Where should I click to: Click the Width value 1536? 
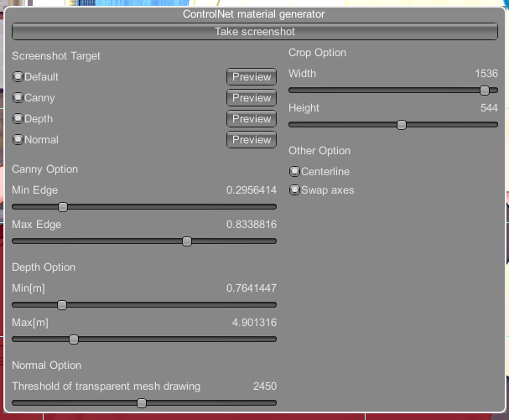pyautogui.click(x=486, y=74)
